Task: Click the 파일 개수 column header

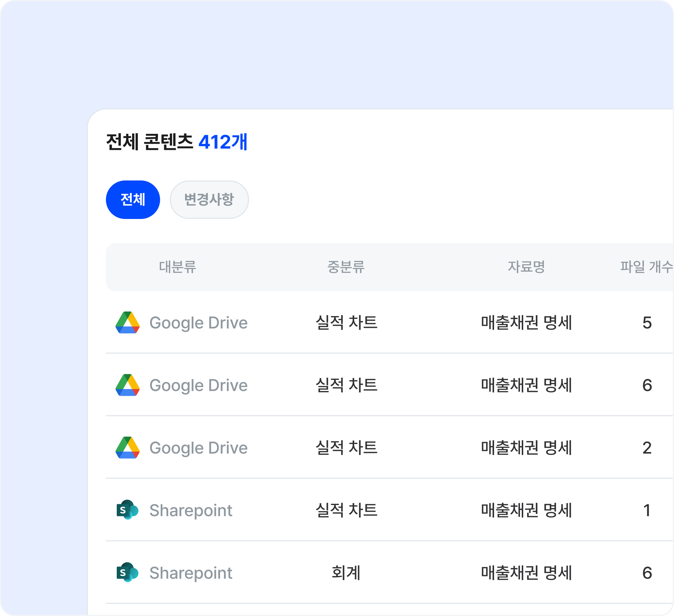Action: pyautogui.click(x=647, y=267)
